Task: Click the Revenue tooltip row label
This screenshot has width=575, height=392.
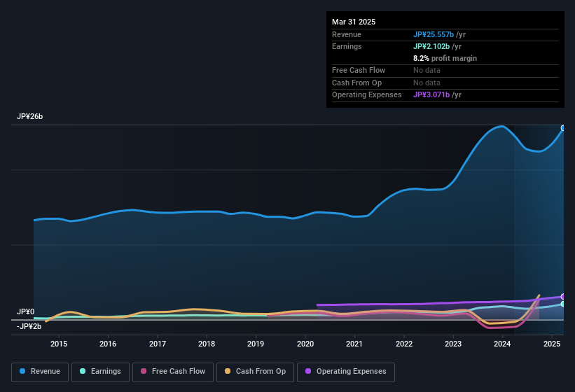Action: [x=347, y=34]
